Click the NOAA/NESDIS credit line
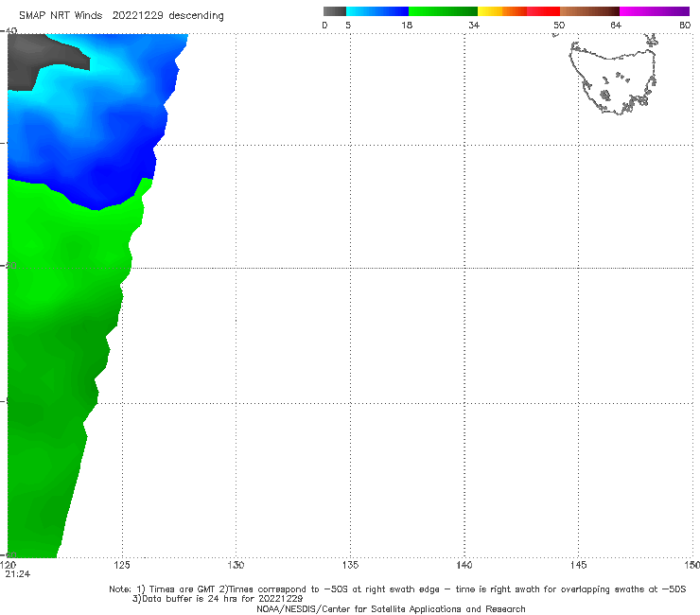 [391, 609]
